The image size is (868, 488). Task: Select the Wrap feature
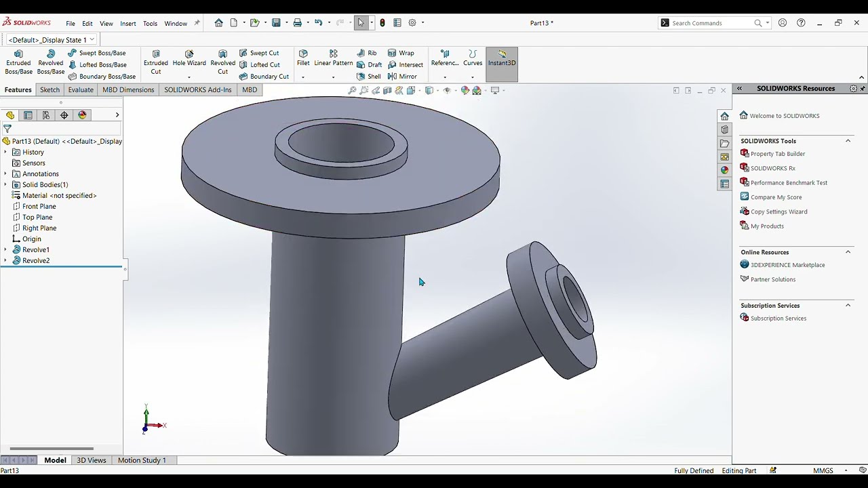coord(401,53)
